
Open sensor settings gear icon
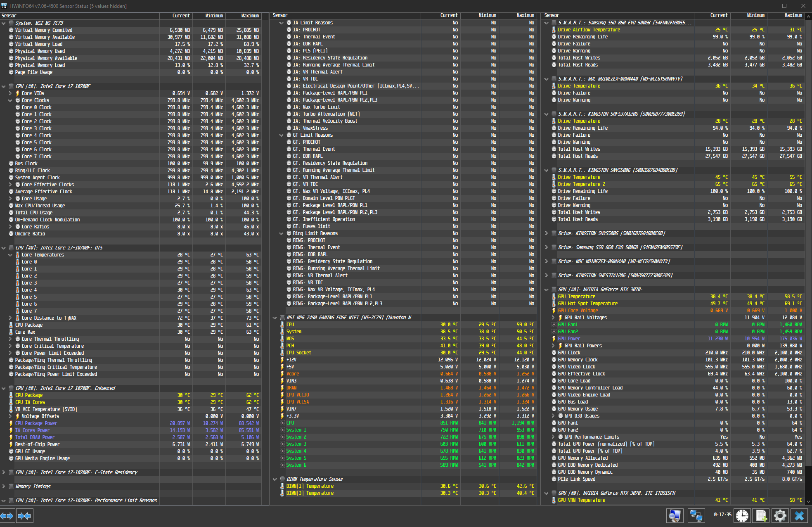click(780, 516)
